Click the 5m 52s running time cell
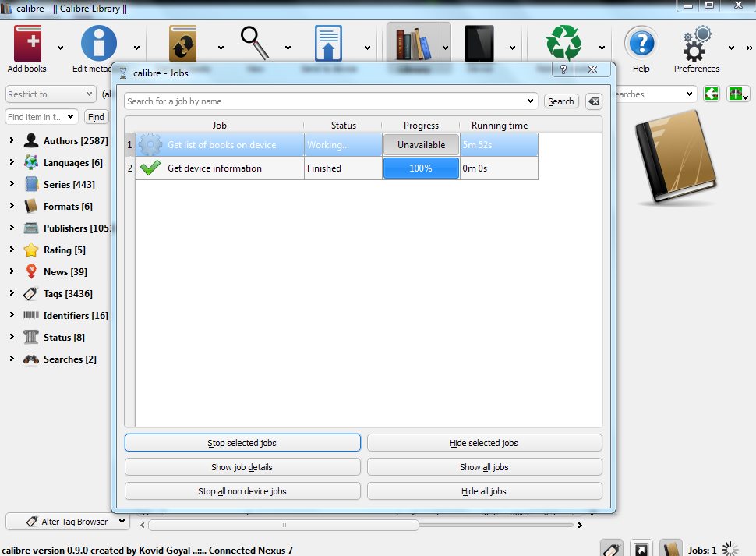 pyautogui.click(x=499, y=145)
